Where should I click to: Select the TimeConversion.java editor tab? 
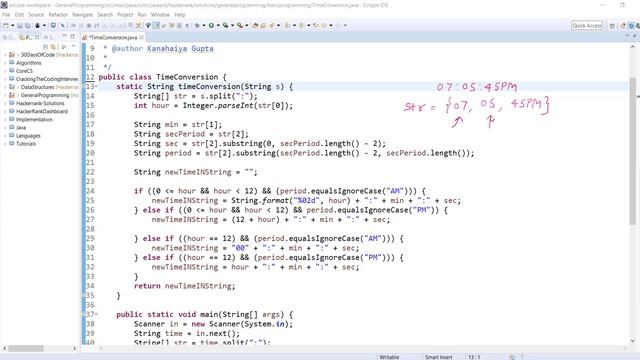[113, 37]
